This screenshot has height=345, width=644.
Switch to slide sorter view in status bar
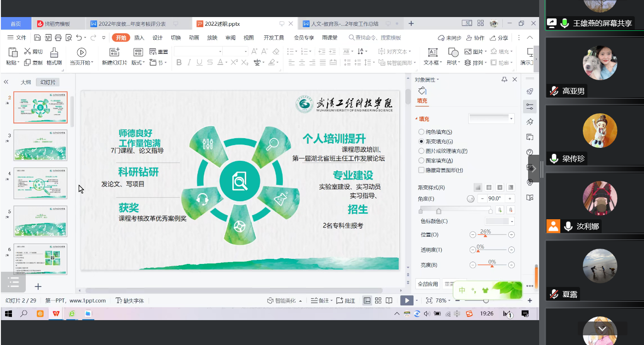point(378,300)
